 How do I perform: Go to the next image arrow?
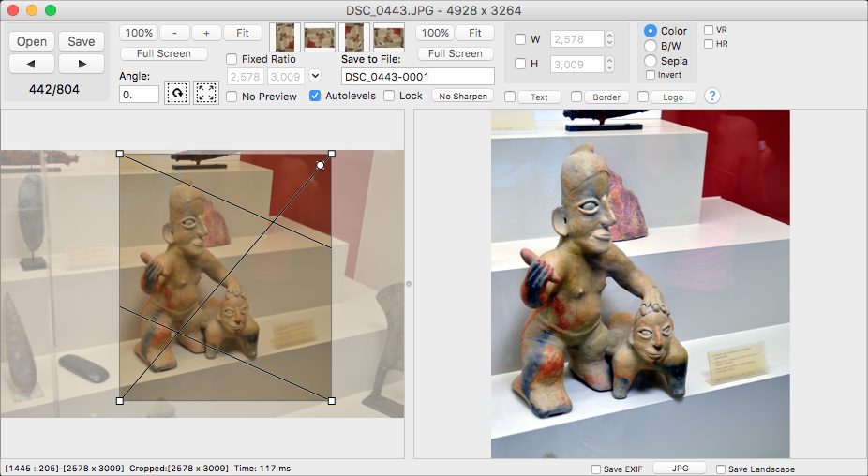pos(82,64)
